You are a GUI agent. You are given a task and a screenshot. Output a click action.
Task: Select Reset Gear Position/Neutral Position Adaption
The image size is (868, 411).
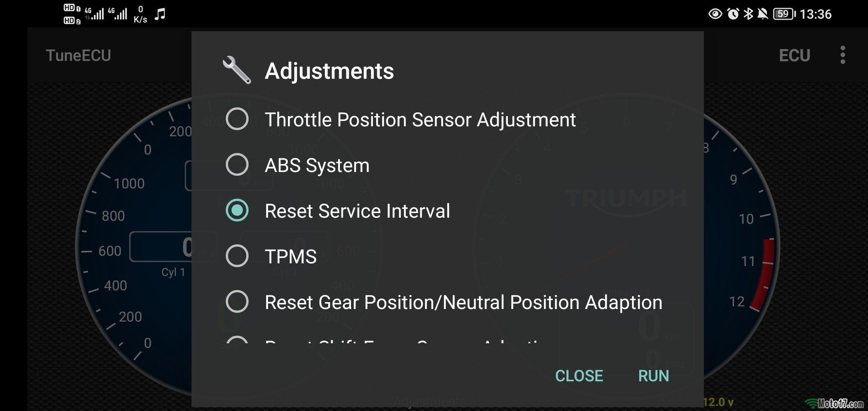[236, 302]
